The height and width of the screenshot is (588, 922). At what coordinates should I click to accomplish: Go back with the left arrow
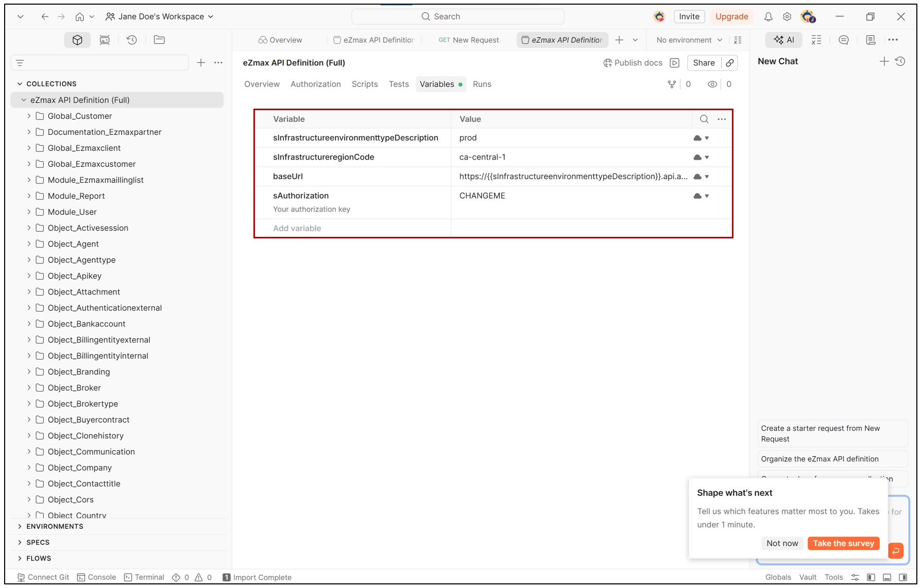pyautogui.click(x=45, y=16)
